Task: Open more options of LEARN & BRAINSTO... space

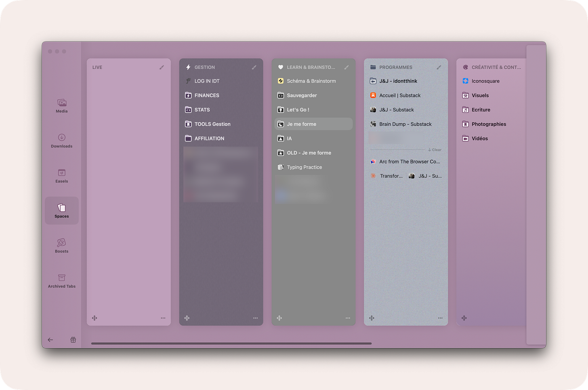Action: (348, 318)
